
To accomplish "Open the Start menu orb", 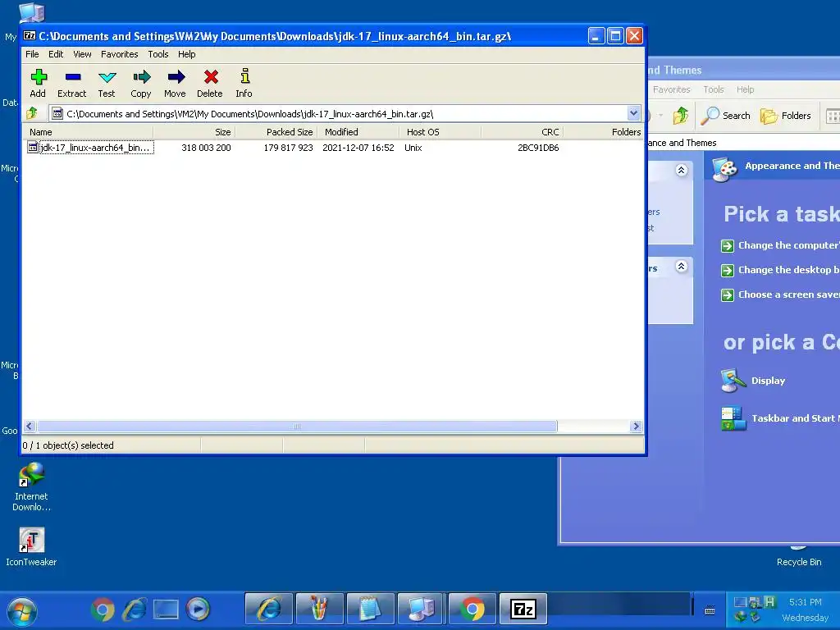I will 22,611.
